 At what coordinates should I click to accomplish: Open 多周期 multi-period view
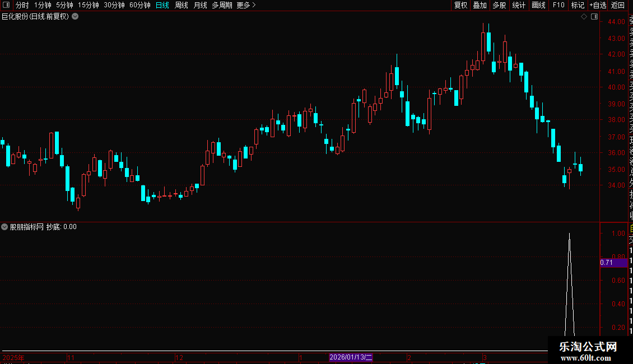222,5
